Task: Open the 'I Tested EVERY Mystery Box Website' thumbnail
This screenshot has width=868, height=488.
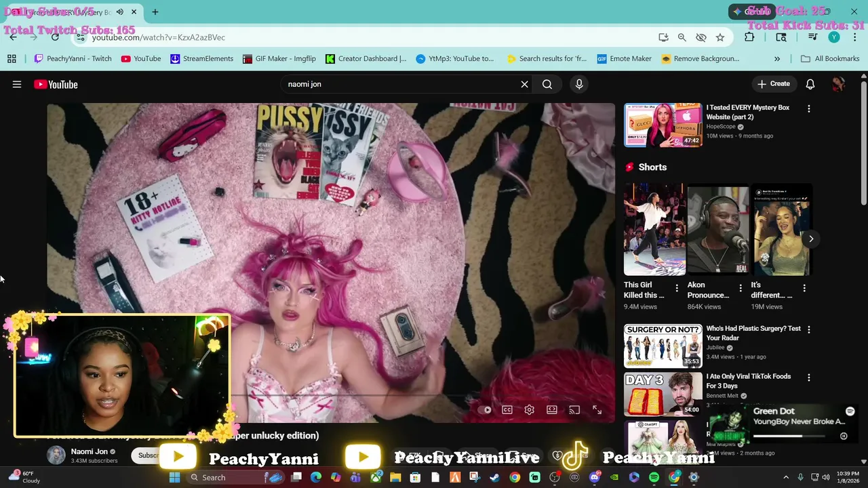Action: 663,125
